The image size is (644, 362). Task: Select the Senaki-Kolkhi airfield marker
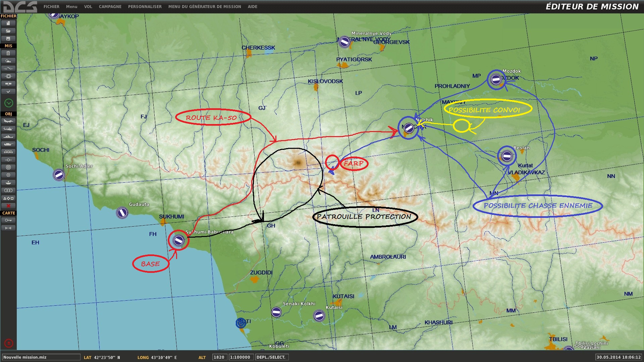pos(276,312)
